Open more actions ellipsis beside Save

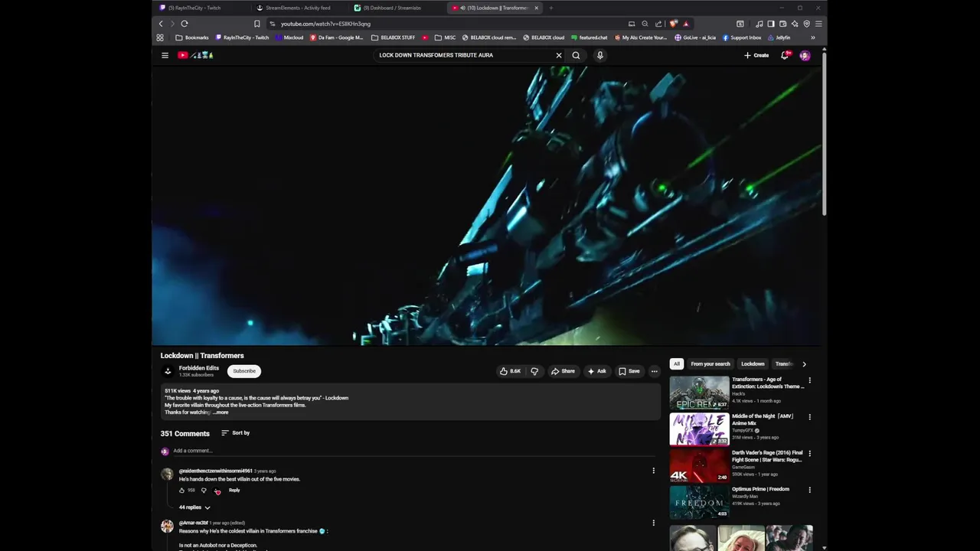[654, 371]
